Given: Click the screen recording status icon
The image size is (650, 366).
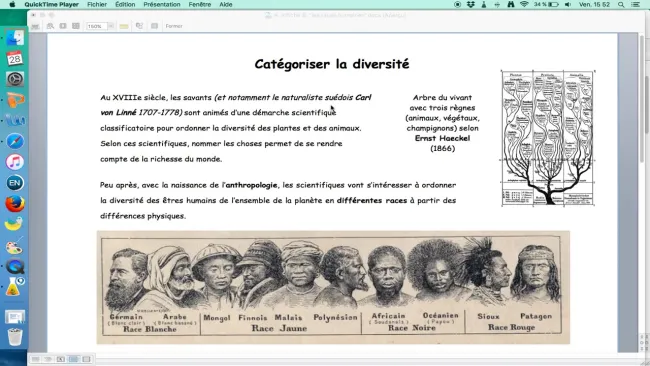Looking at the screenshot, I should 457,5.
